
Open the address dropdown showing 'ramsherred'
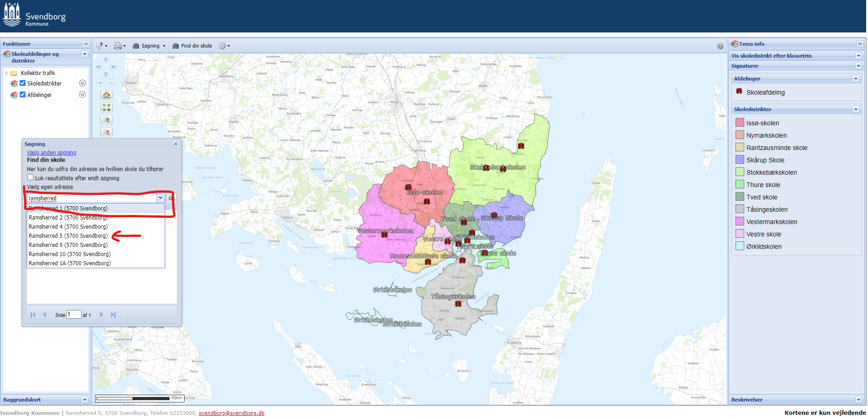point(160,198)
